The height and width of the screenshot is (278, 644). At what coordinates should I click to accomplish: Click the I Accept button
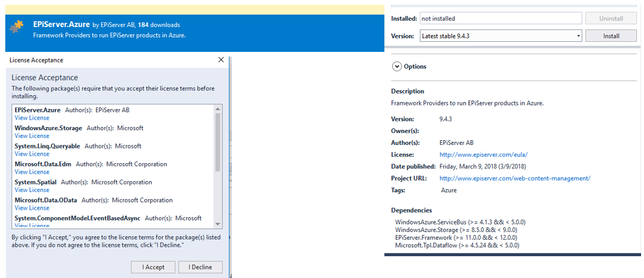point(153,267)
